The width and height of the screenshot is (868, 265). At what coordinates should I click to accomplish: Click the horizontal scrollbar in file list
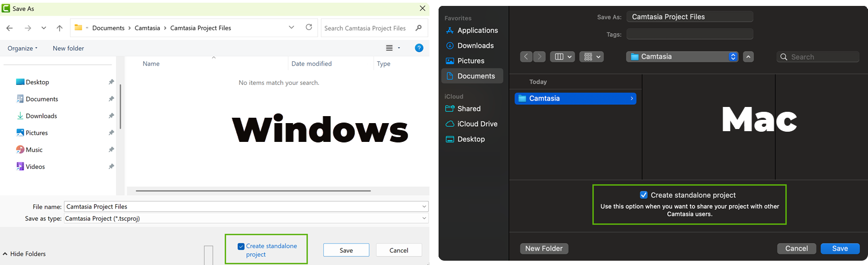[x=253, y=191]
